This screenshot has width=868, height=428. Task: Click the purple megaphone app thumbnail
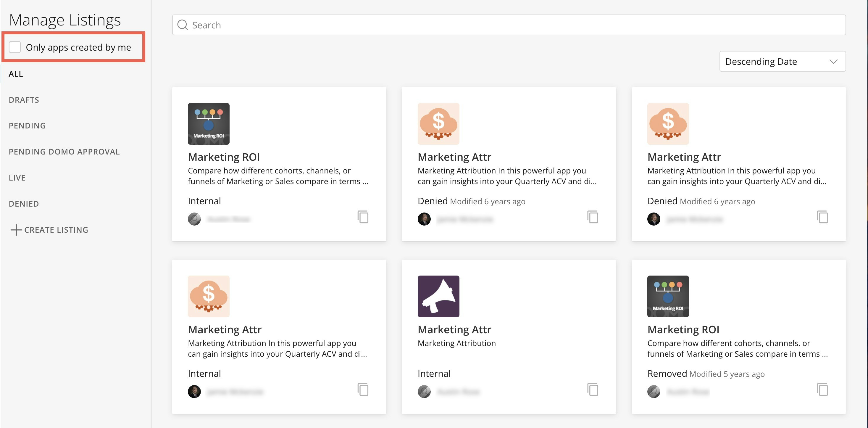[x=438, y=296]
